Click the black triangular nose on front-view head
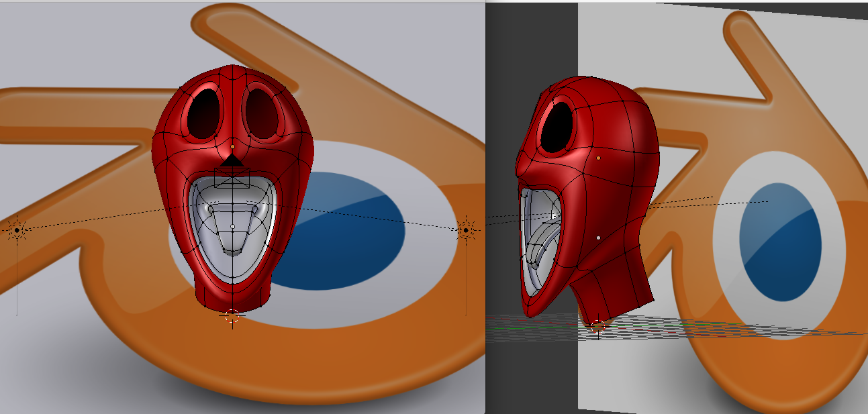The width and height of the screenshot is (868, 414). pos(231,160)
